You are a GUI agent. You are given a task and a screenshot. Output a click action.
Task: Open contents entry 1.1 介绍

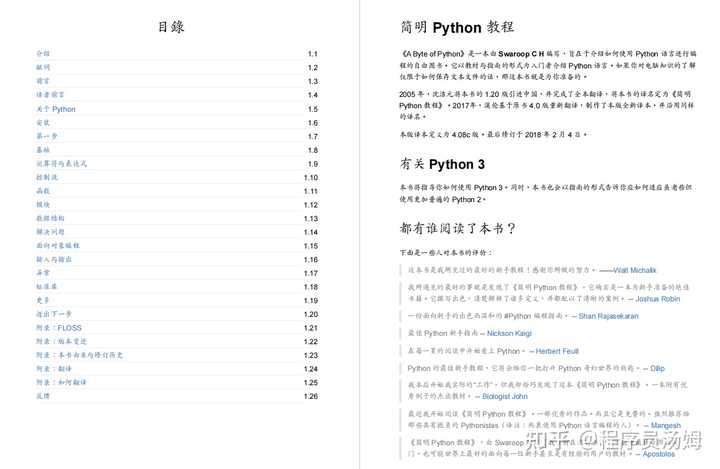click(x=43, y=54)
